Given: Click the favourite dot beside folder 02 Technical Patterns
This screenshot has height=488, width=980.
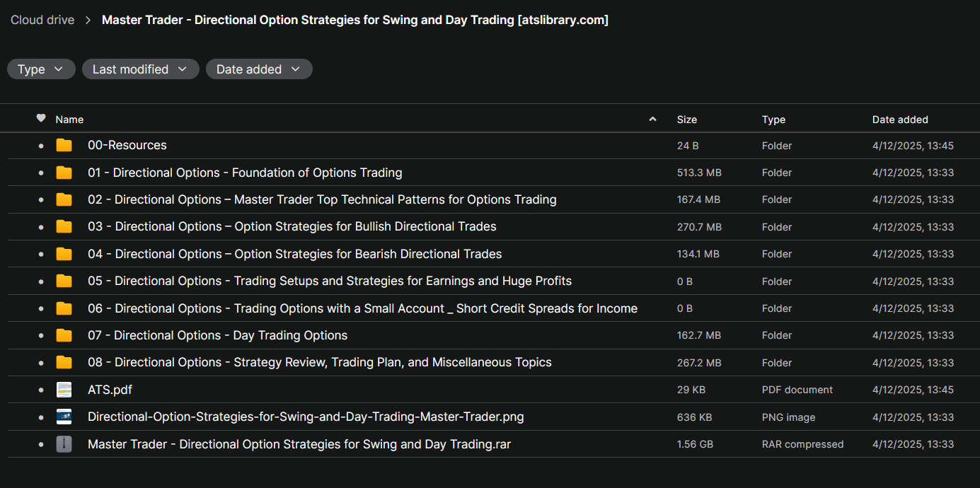Looking at the screenshot, I should click(x=41, y=200).
